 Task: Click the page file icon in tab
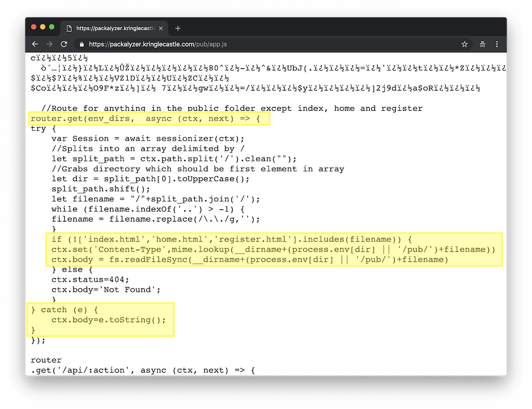click(69, 29)
